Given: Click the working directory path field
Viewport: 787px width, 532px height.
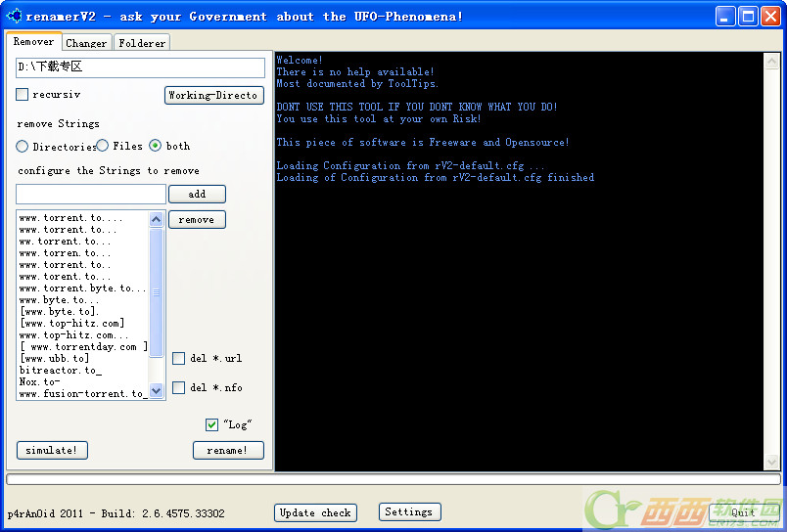Looking at the screenshot, I should coord(141,67).
